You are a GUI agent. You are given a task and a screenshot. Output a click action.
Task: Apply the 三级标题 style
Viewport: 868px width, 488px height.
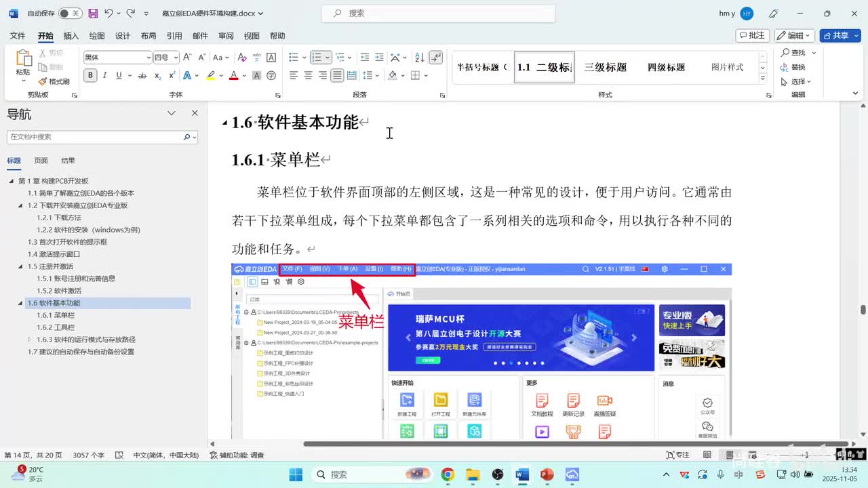click(x=606, y=67)
